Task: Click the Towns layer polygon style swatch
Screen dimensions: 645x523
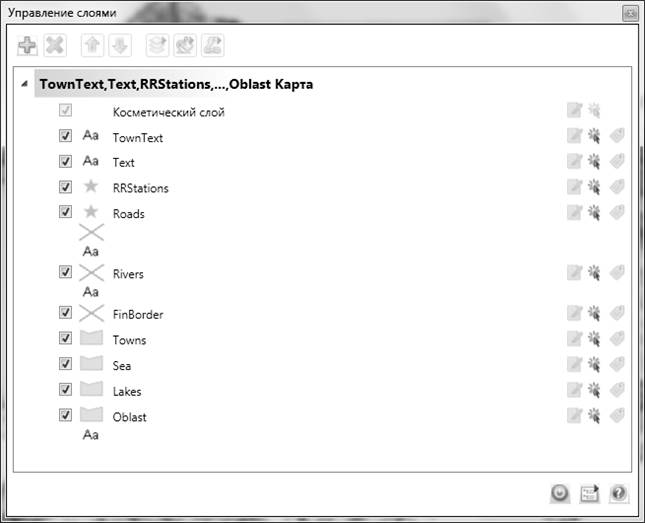Action: [x=91, y=339]
